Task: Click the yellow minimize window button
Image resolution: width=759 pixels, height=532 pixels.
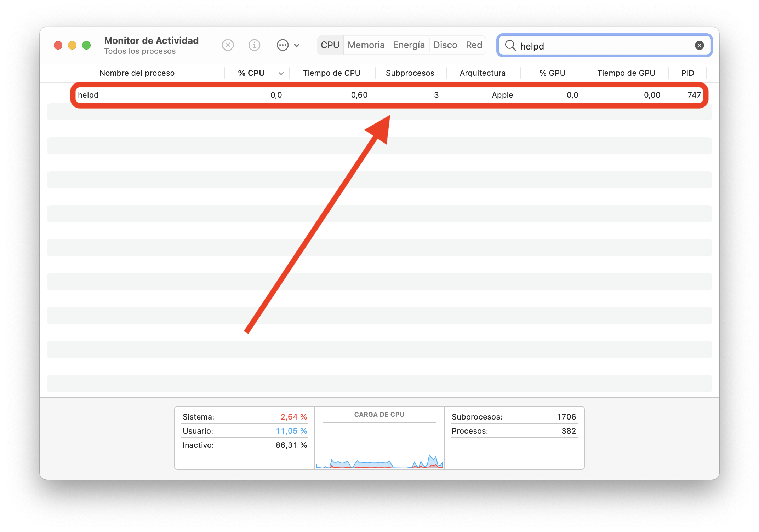Action: (72, 45)
